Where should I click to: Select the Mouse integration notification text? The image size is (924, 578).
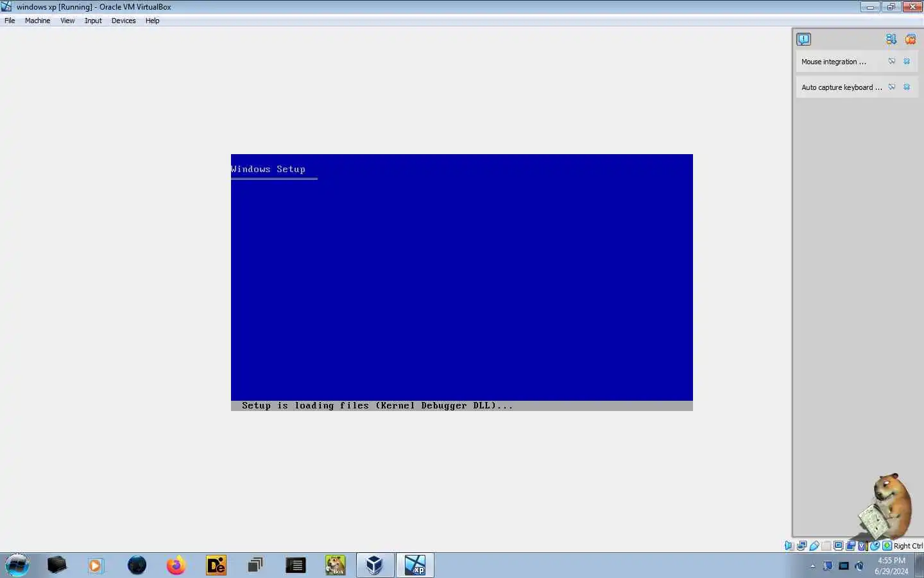(x=834, y=62)
